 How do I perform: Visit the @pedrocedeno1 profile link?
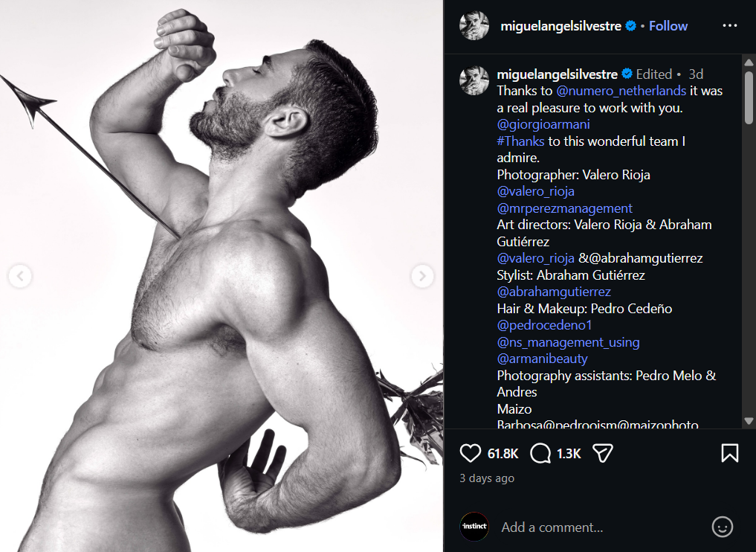(x=544, y=325)
